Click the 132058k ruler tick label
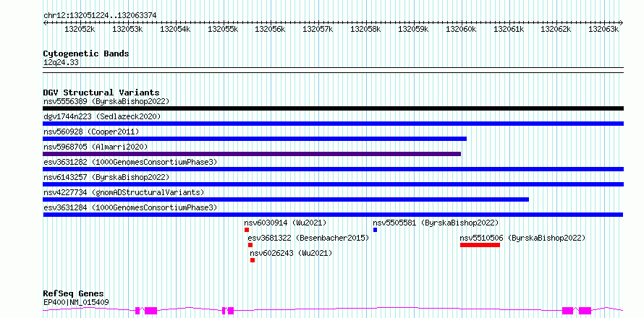 (365, 29)
